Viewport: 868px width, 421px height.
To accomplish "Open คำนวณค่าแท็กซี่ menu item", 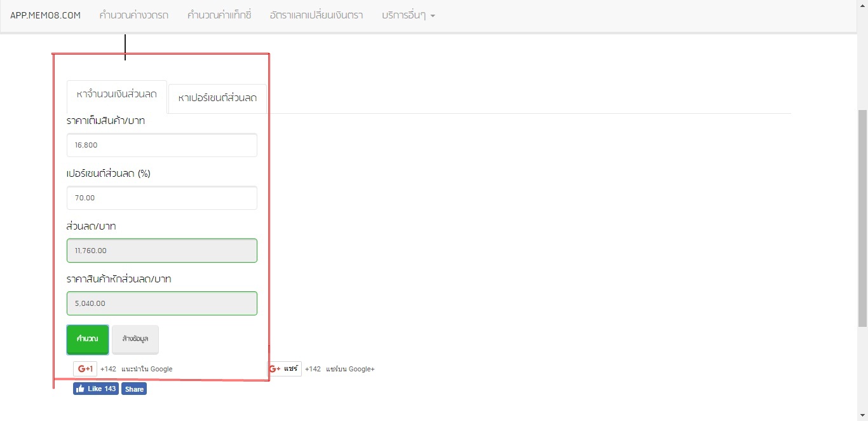I will pyautogui.click(x=219, y=15).
